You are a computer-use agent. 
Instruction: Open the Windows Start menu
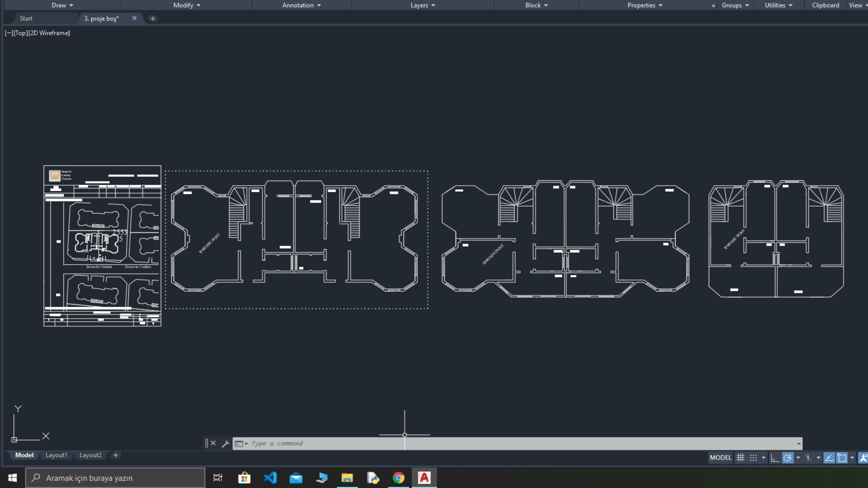point(13,478)
